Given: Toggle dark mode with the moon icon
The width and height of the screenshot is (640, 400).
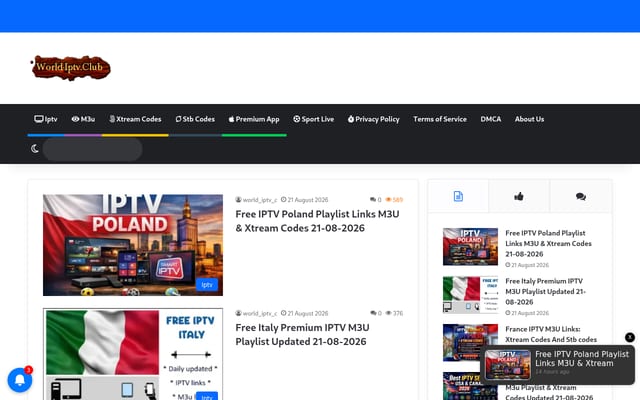Looking at the screenshot, I should [35, 149].
